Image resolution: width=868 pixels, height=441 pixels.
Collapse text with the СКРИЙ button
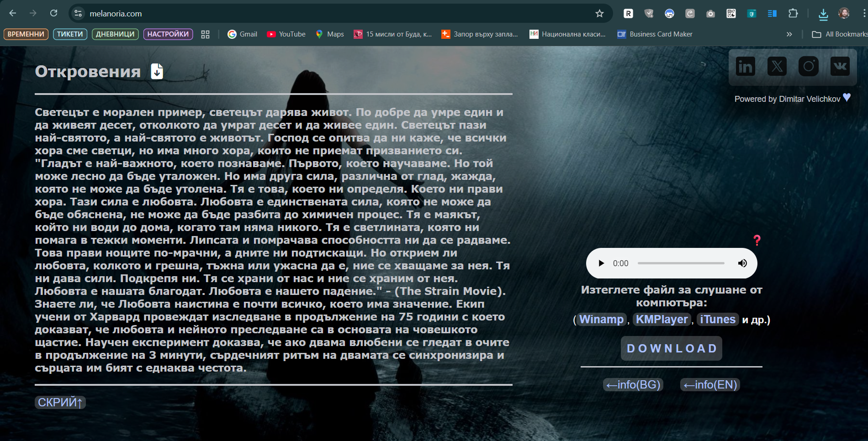[x=60, y=402]
